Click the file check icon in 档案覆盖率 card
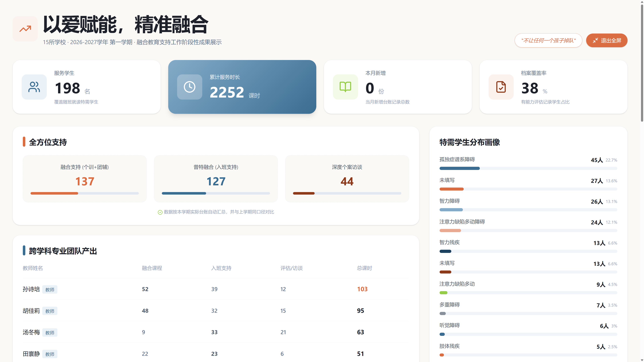Screen dimensions: 644x362 501,87
